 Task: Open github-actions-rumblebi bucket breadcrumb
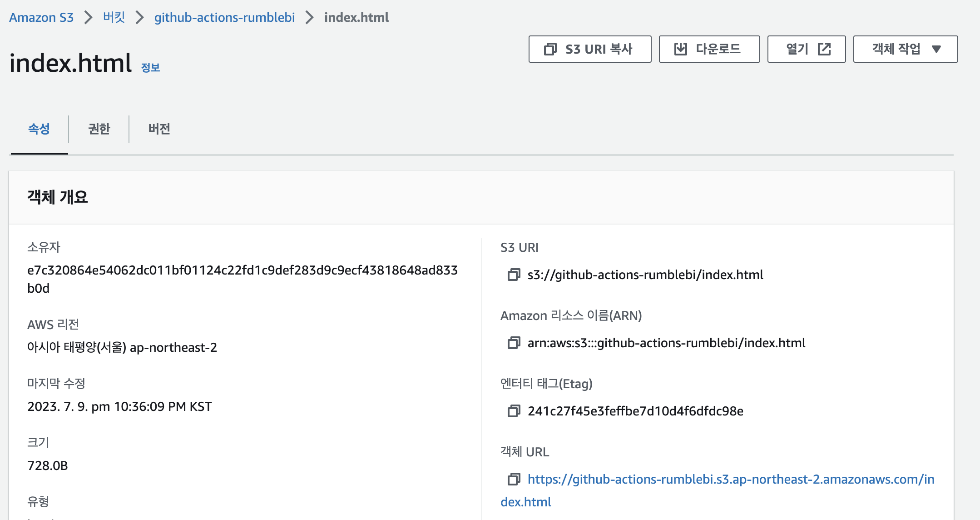[x=224, y=17]
